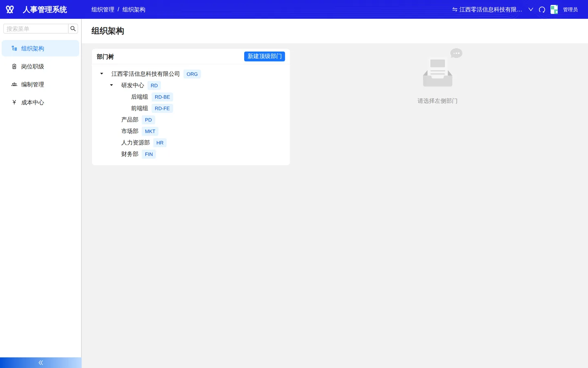Click the RD-FE code tag

pyautogui.click(x=162, y=108)
